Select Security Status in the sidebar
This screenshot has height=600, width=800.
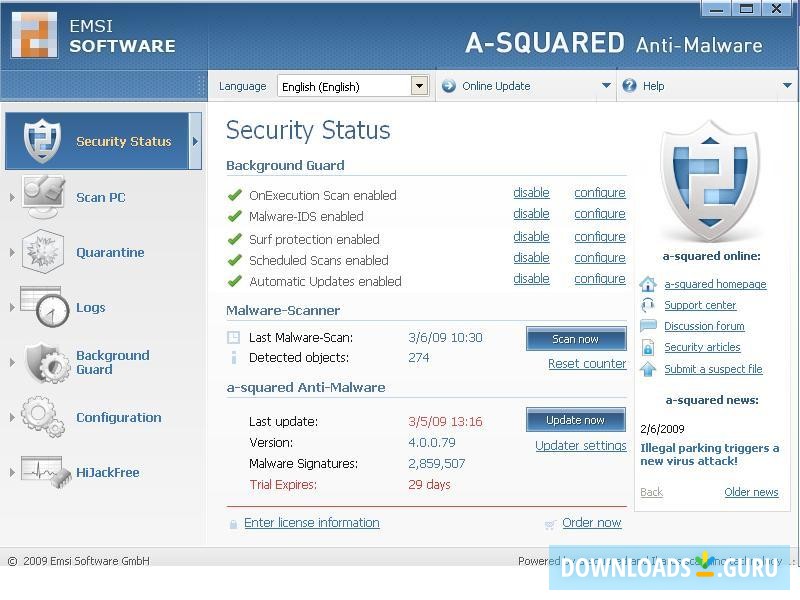tap(104, 141)
